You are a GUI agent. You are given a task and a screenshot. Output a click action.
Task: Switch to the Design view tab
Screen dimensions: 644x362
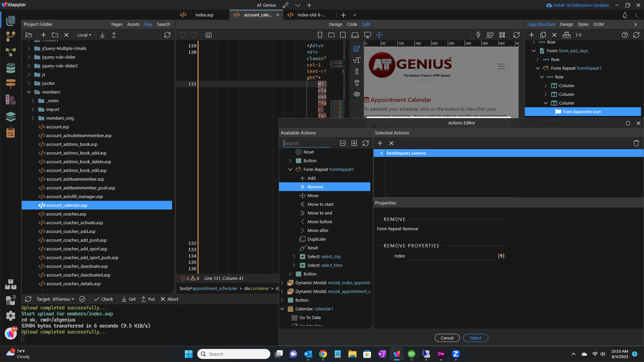[x=335, y=24]
